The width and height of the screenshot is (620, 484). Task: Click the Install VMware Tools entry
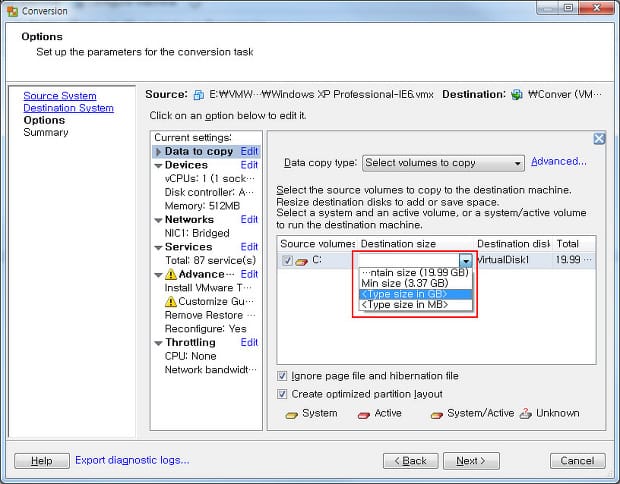[208, 288]
